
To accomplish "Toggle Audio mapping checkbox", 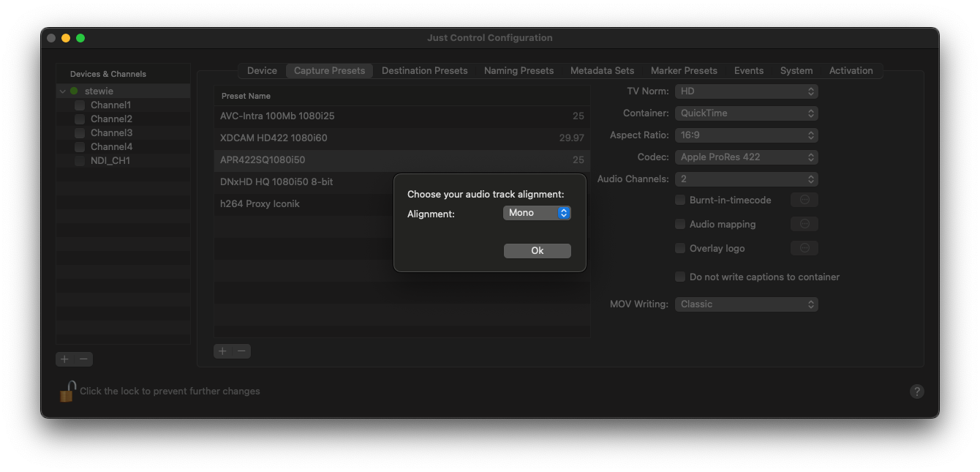I will tap(680, 224).
